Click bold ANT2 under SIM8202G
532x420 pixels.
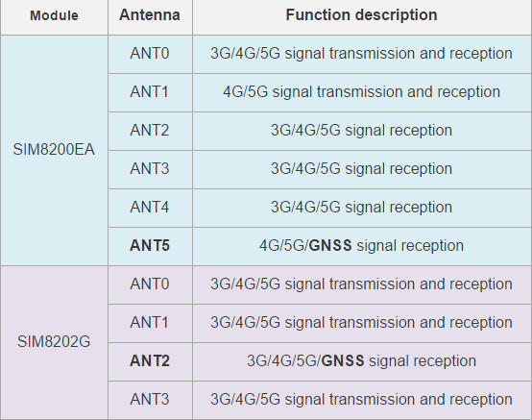click(x=150, y=361)
